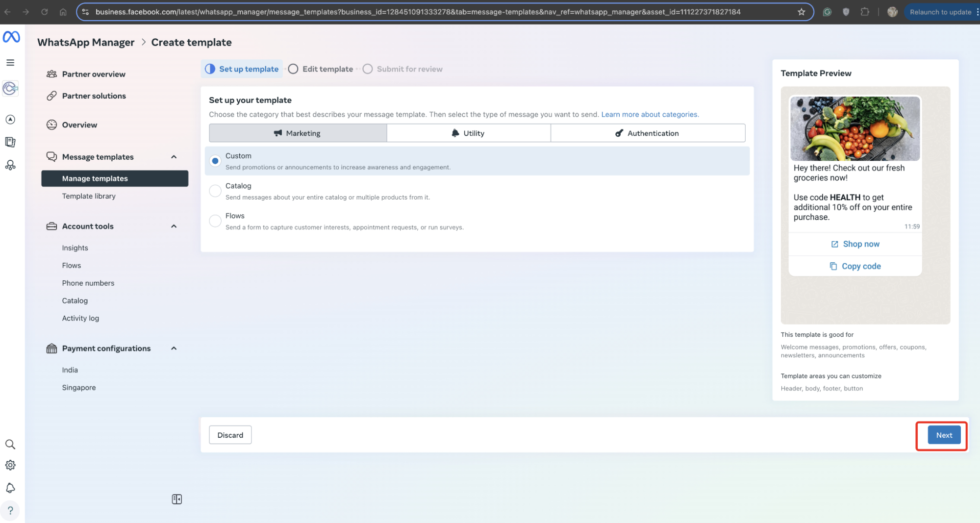Viewport: 980px width, 523px height.
Task: Click the Discard button
Action: (230, 435)
